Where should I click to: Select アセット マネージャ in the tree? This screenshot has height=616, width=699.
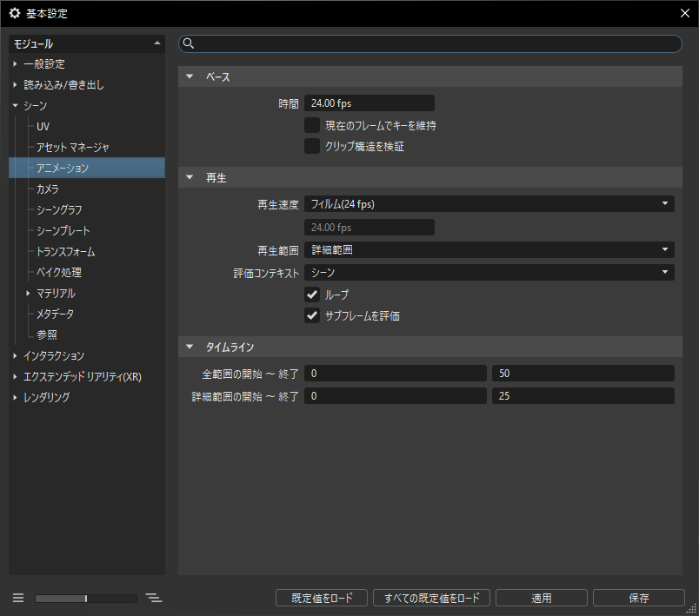pyautogui.click(x=73, y=147)
